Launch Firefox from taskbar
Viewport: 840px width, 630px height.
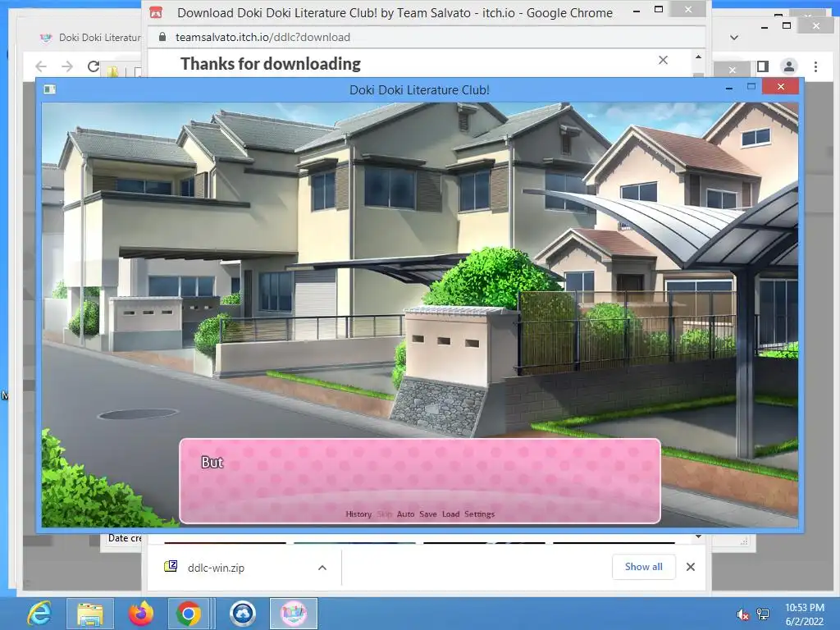(x=141, y=613)
